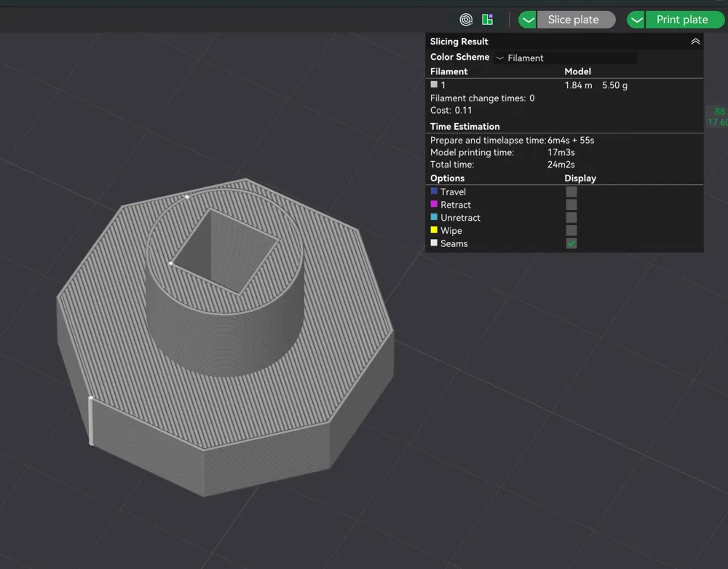This screenshot has height=569, width=728.
Task: Click the Unretract option label
Action: click(460, 218)
